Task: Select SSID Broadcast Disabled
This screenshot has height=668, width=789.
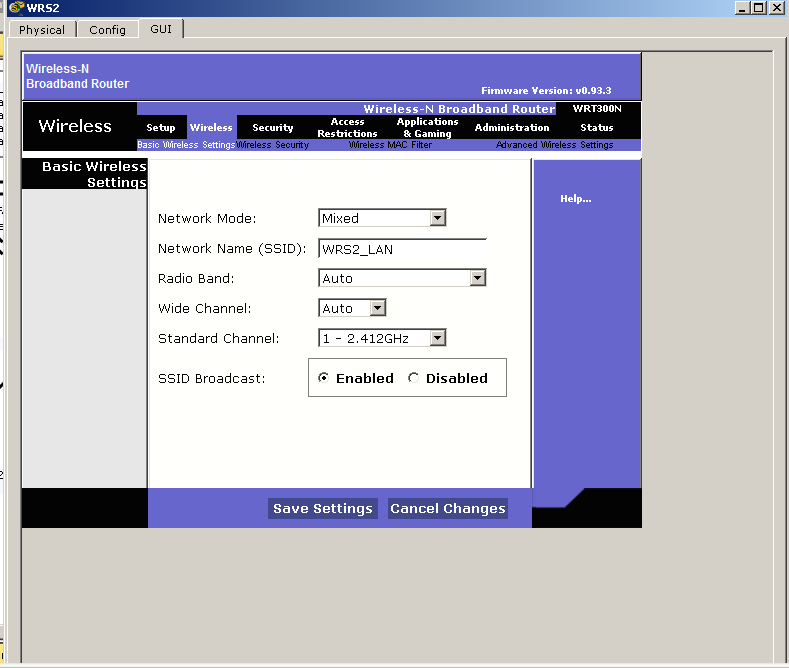Action: 413,377
